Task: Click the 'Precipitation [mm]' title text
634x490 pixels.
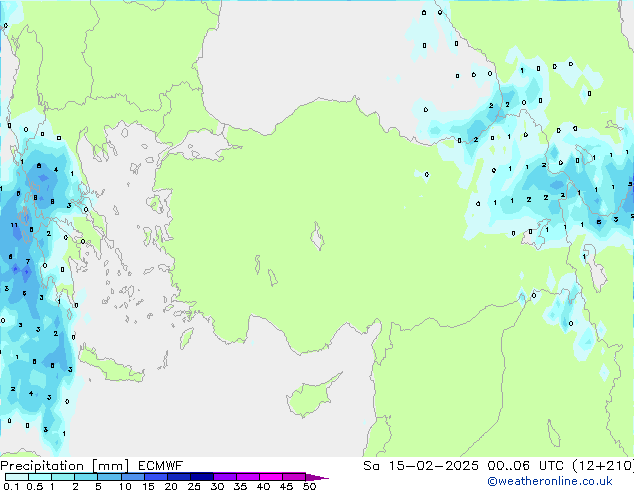Action: tap(65, 466)
